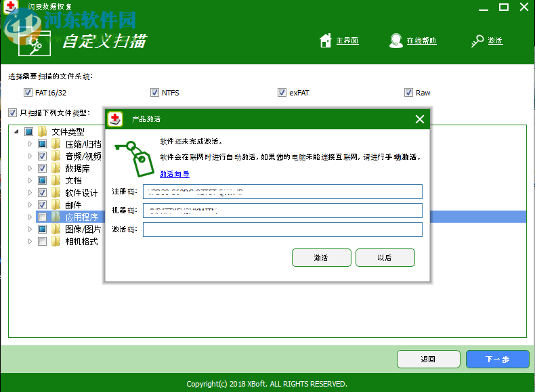Select the 邮件 tree row label
The height and width of the screenshot is (392, 535).
pyautogui.click(x=73, y=204)
